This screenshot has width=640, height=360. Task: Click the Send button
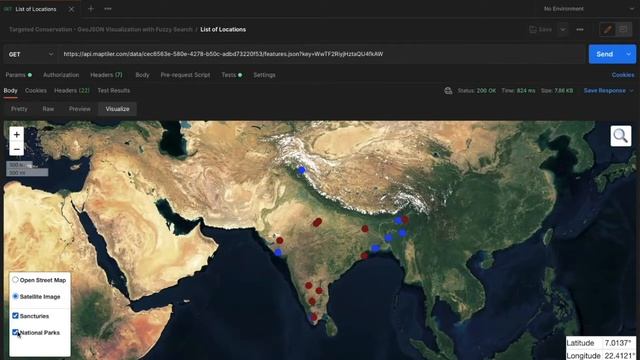(605, 54)
